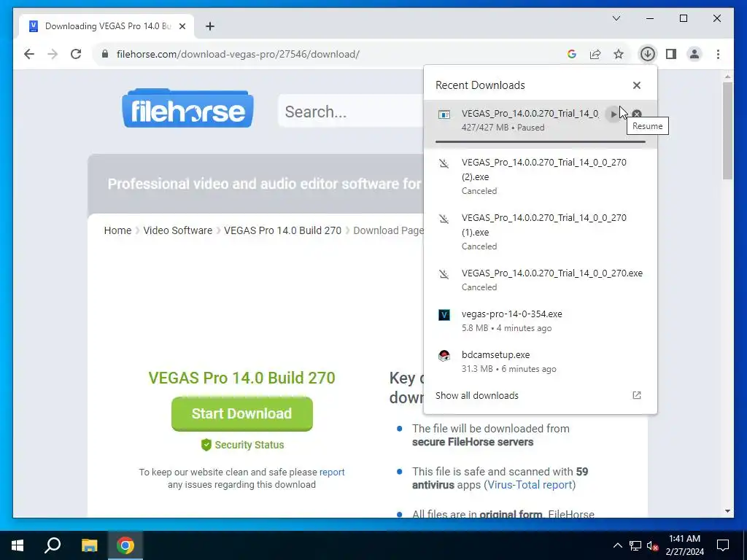The width and height of the screenshot is (747, 560).
Task: Click the page vertical scrollbar thumb
Action: click(727, 131)
